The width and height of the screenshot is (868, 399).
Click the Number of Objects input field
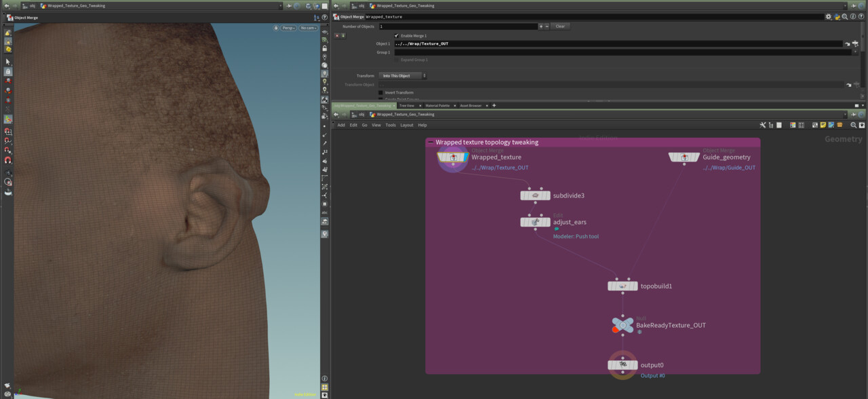458,26
